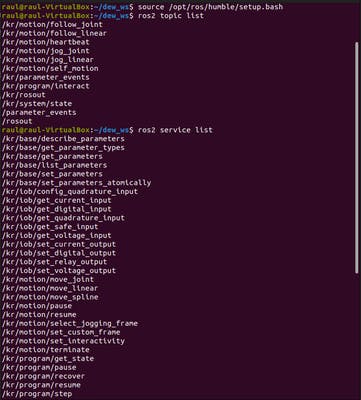Click the /kr/motion/terminate service text
This screenshot has width=361, height=400.
[x=46, y=350]
